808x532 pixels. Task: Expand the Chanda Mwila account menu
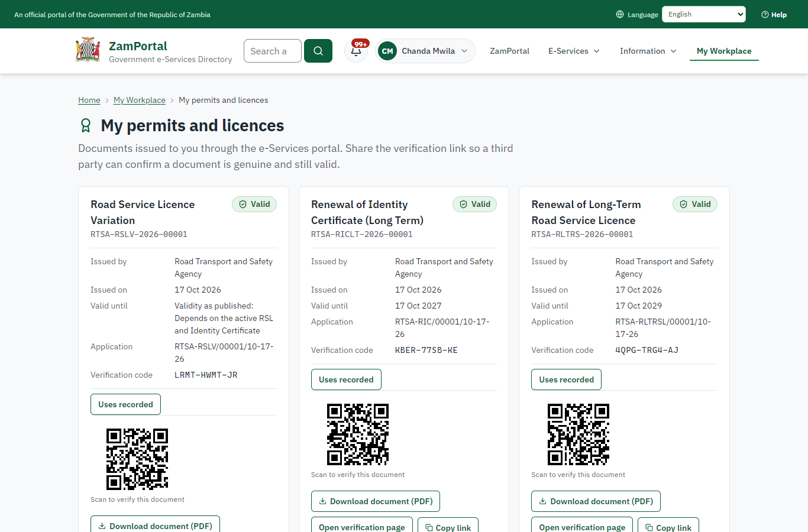425,51
